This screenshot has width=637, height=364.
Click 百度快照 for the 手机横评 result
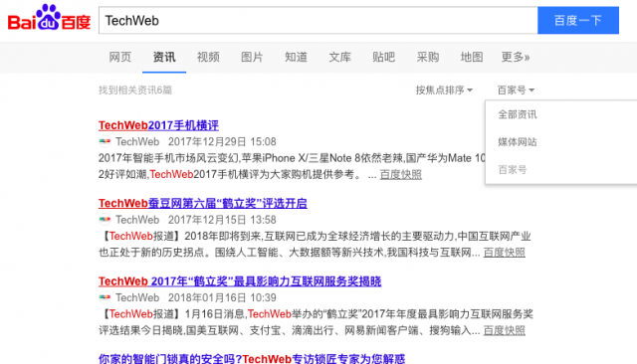tap(400, 175)
